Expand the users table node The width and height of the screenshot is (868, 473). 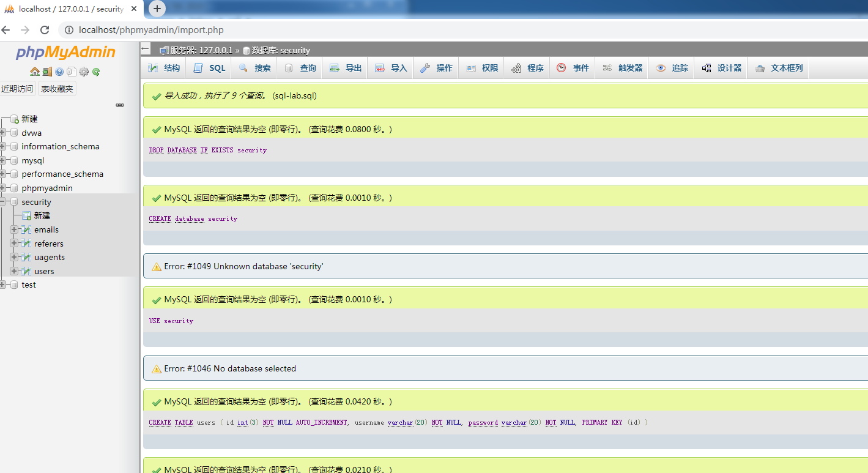coord(13,271)
